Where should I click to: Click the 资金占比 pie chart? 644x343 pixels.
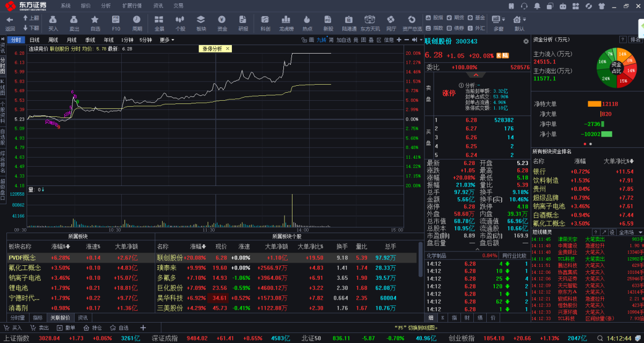point(616,68)
